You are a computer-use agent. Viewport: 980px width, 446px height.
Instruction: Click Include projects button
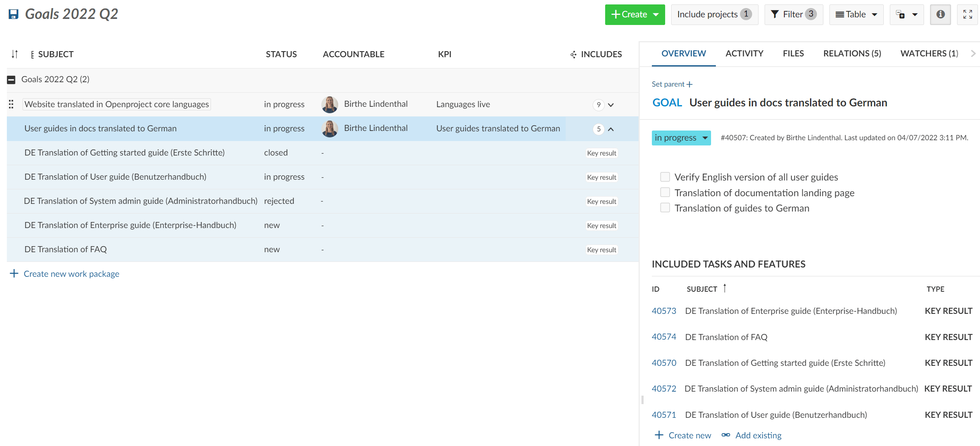coord(714,15)
